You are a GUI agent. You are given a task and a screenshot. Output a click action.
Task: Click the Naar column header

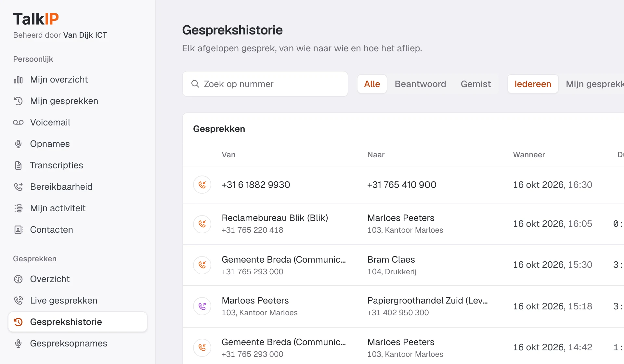click(376, 155)
